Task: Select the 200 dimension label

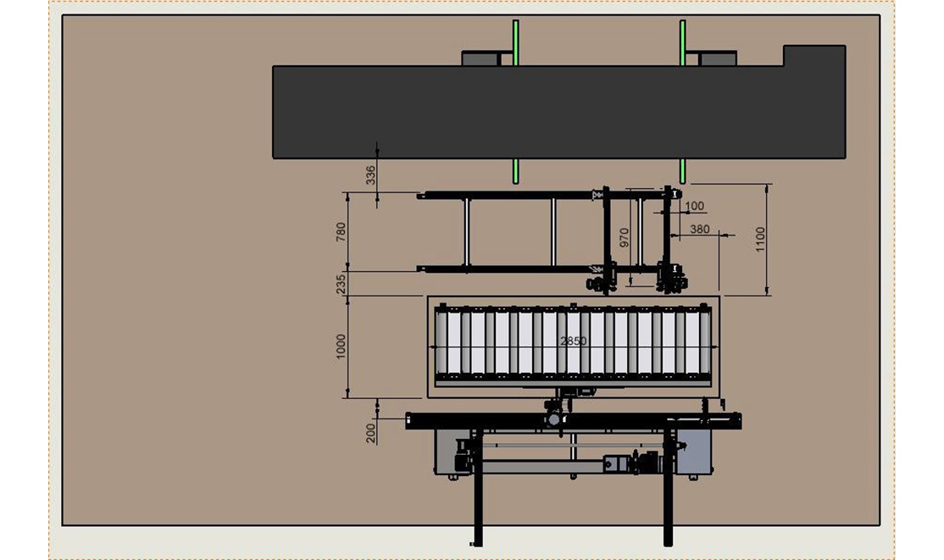Action: [x=370, y=433]
